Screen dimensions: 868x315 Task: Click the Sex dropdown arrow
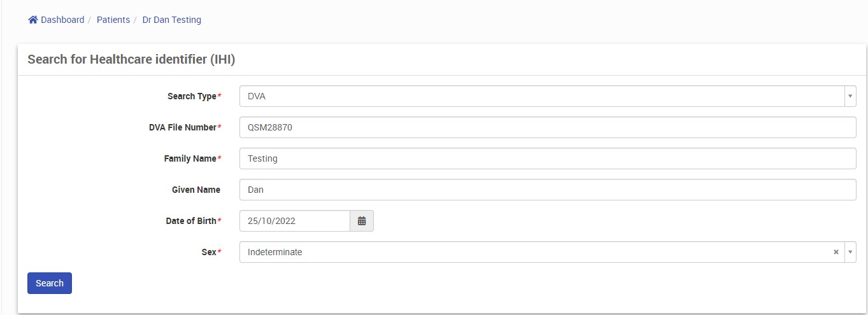[x=850, y=252]
